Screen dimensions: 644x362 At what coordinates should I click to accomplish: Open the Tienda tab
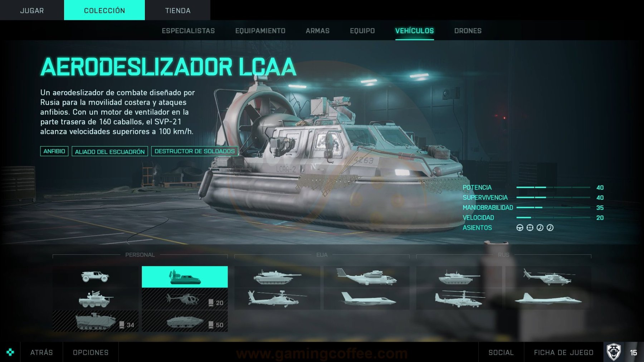(x=178, y=10)
